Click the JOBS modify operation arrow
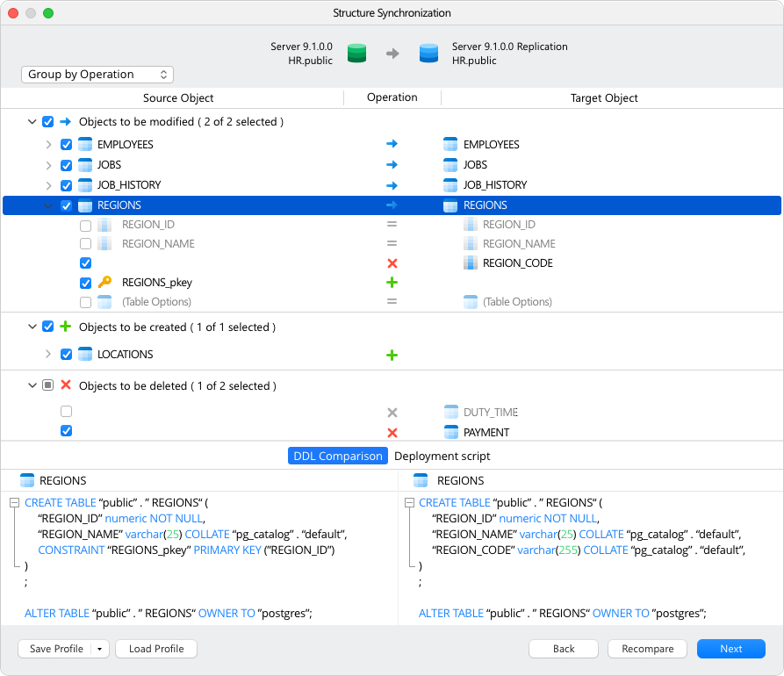This screenshot has width=784, height=676. 392,164
